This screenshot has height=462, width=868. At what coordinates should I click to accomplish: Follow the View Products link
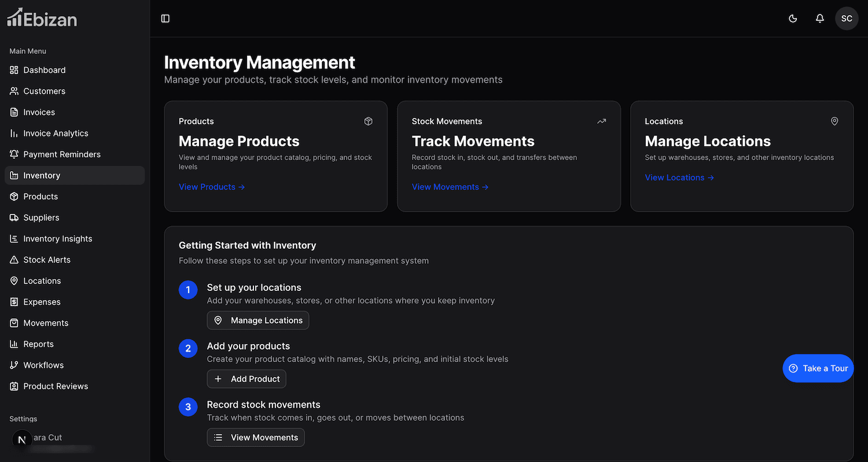point(212,187)
